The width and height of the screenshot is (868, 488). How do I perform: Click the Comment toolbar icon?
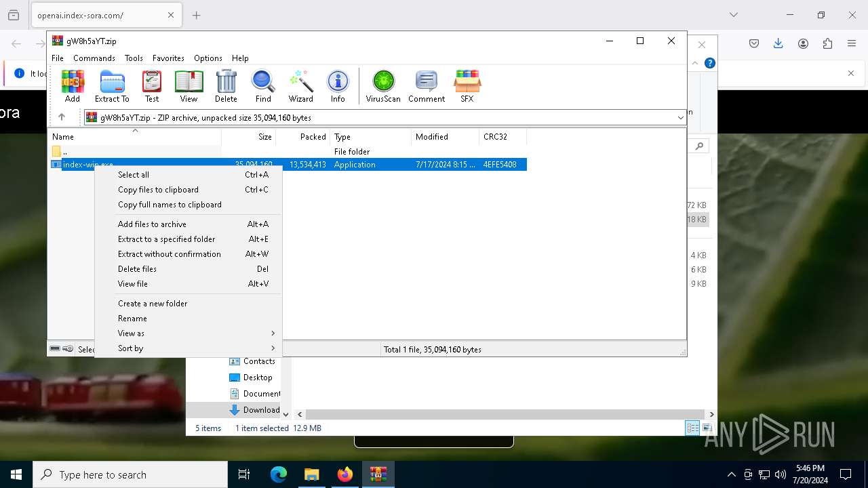427,86
